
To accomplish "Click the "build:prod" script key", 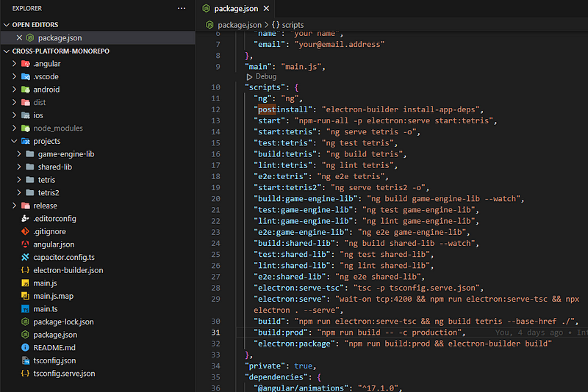I will click(x=281, y=333).
